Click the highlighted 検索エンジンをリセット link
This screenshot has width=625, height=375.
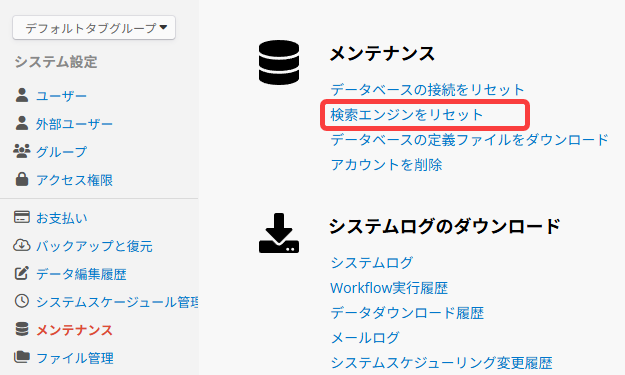coord(407,115)
